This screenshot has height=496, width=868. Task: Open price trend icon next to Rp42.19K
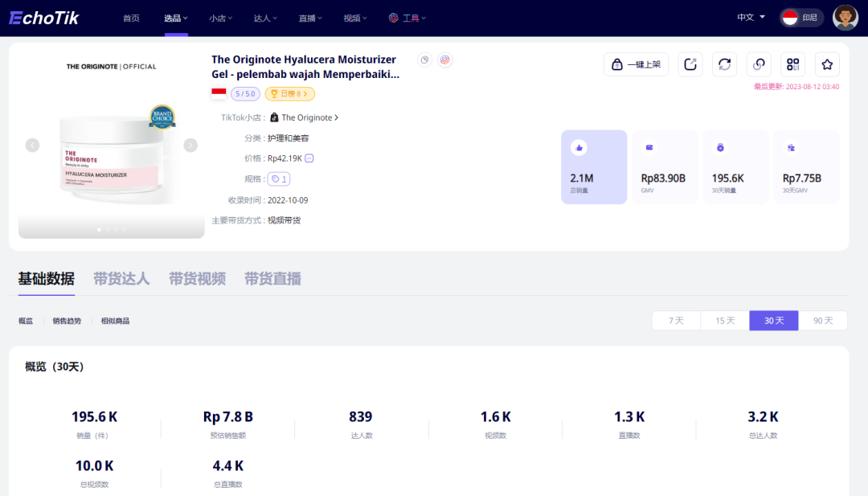coord(309,158)
